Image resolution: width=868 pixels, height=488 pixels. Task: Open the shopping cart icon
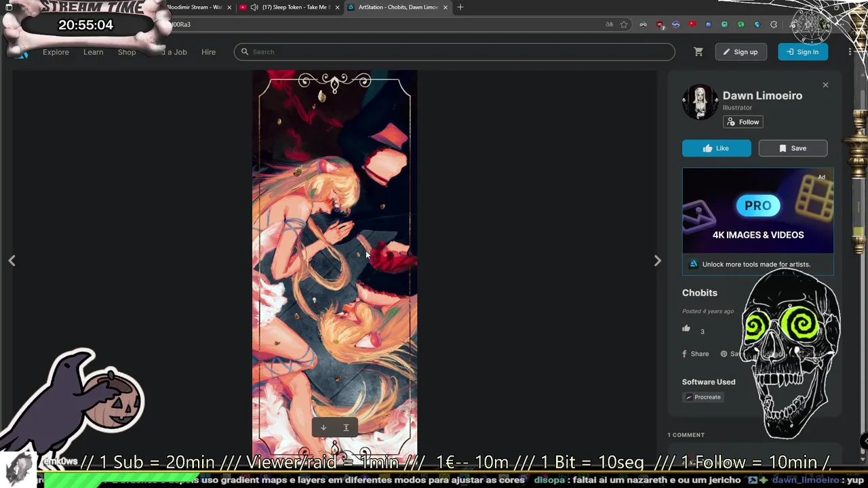click(698, 52)
